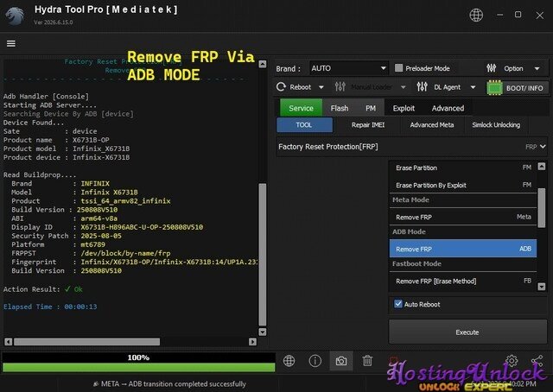Enable the Preloader Mode checkbox
Screen dimensions: 553x392
398,68
